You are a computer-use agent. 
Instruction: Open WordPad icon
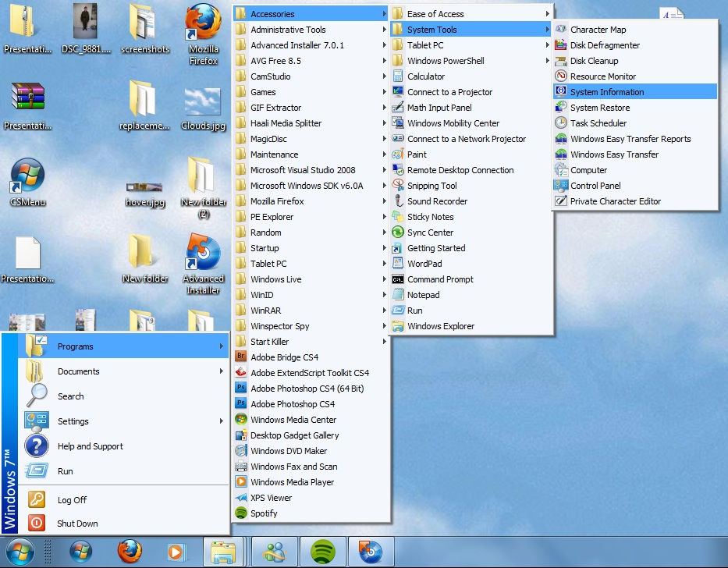point(398,264)
